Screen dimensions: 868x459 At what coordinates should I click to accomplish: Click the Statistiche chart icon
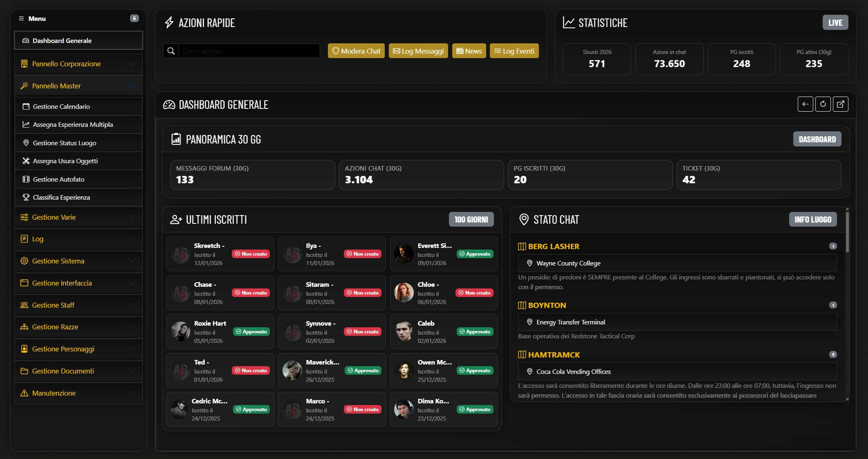point(569,22)
